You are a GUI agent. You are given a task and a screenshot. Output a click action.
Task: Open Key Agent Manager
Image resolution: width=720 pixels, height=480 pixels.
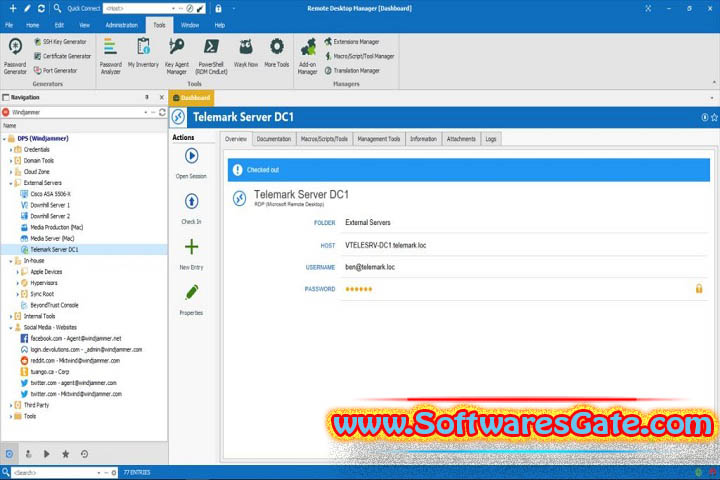177,56
